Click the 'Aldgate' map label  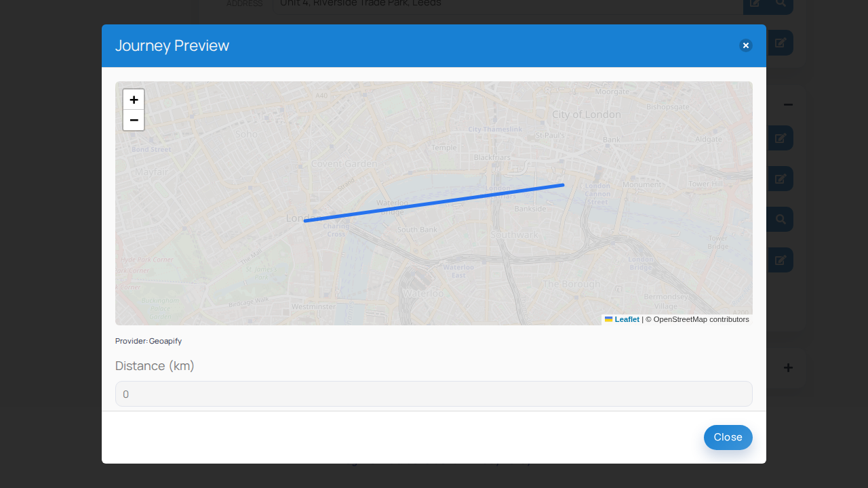tap(709, 139)
